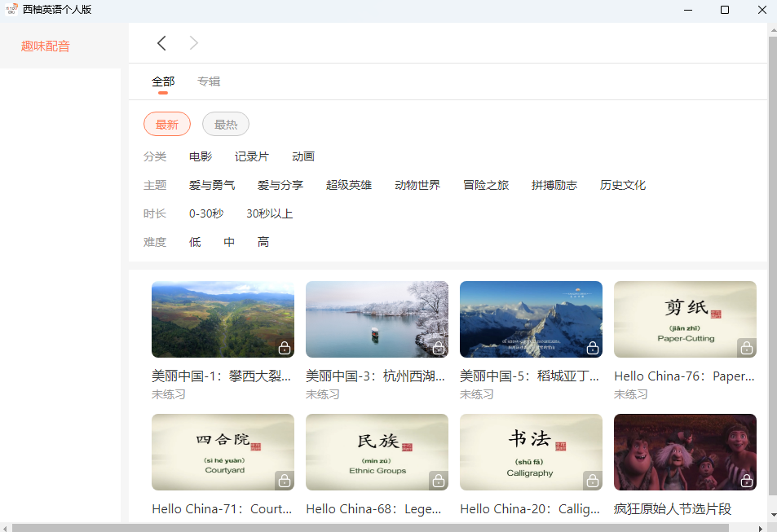Click the lock icon on the Calligraphy card
777x532 pixels.
click(x=592, y=481)
